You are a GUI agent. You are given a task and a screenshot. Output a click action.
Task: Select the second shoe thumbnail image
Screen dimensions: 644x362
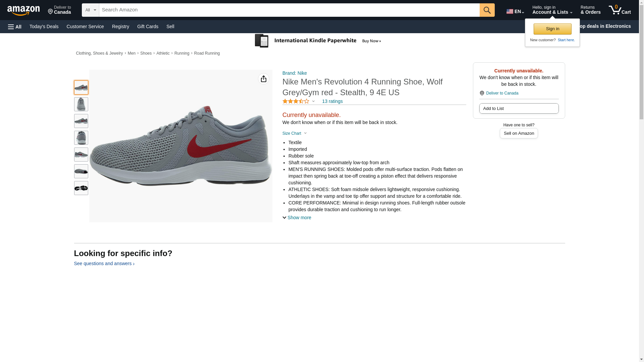pyautogui.click(x=81, y=104)
